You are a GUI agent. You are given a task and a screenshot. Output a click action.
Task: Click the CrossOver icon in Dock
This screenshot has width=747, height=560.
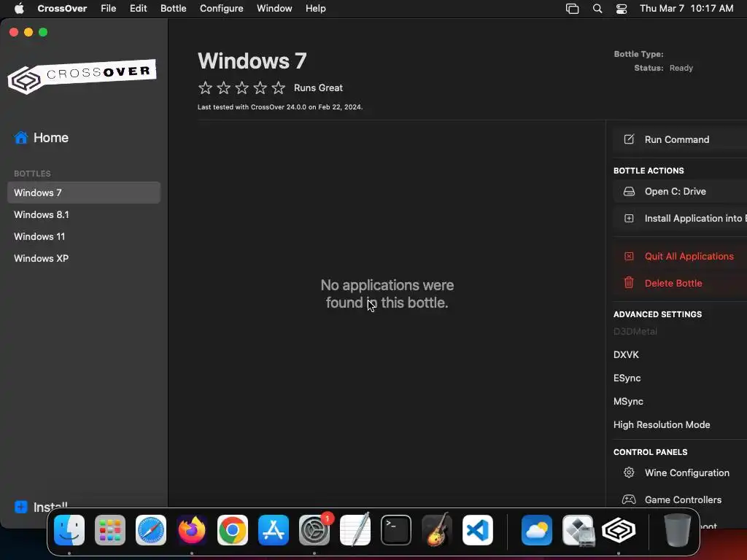point(619,530)
